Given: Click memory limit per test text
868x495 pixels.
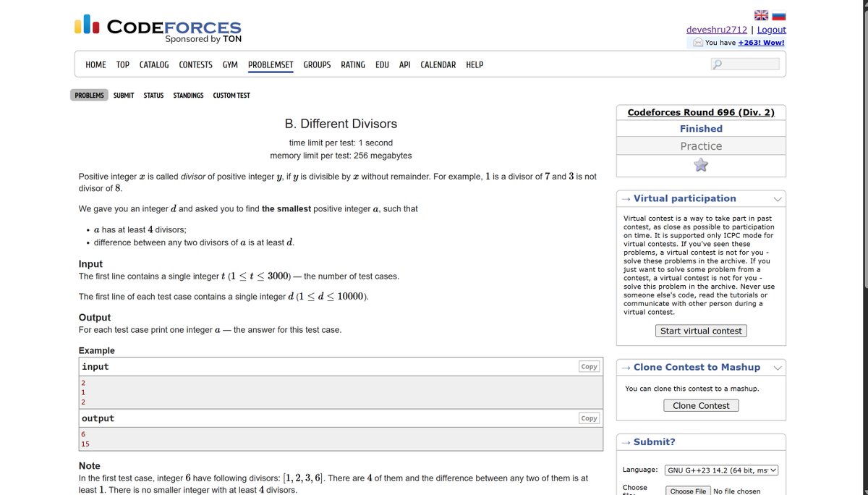Looking at the screenshot, I should click(341, 156).
